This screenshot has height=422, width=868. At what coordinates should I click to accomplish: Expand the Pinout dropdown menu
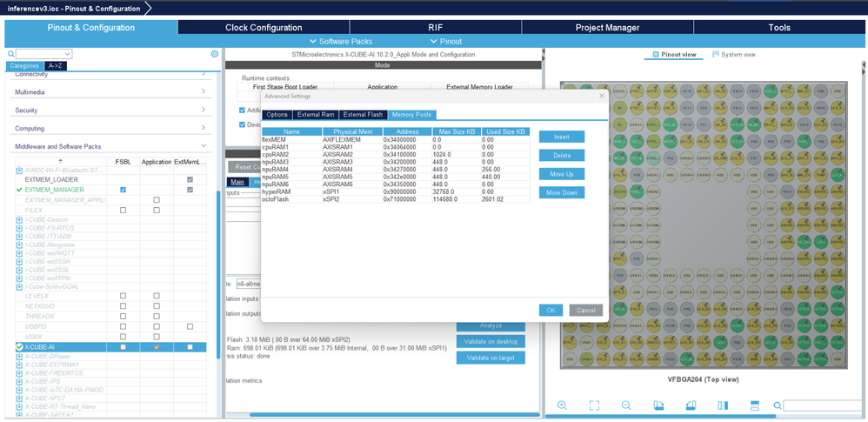point(446,41)
